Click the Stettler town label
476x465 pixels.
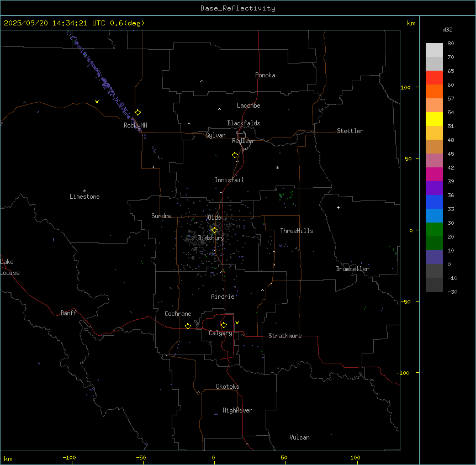point(350,131)
